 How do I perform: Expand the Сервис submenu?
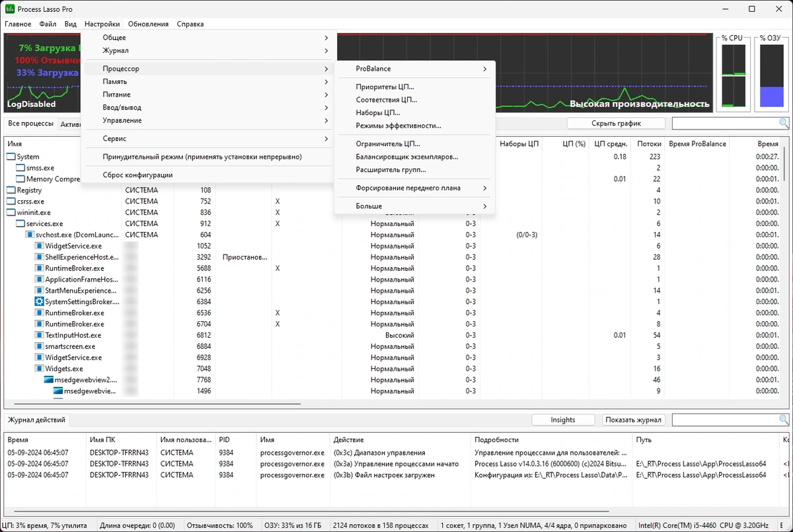pyautogui.click(x=209, y=139)
